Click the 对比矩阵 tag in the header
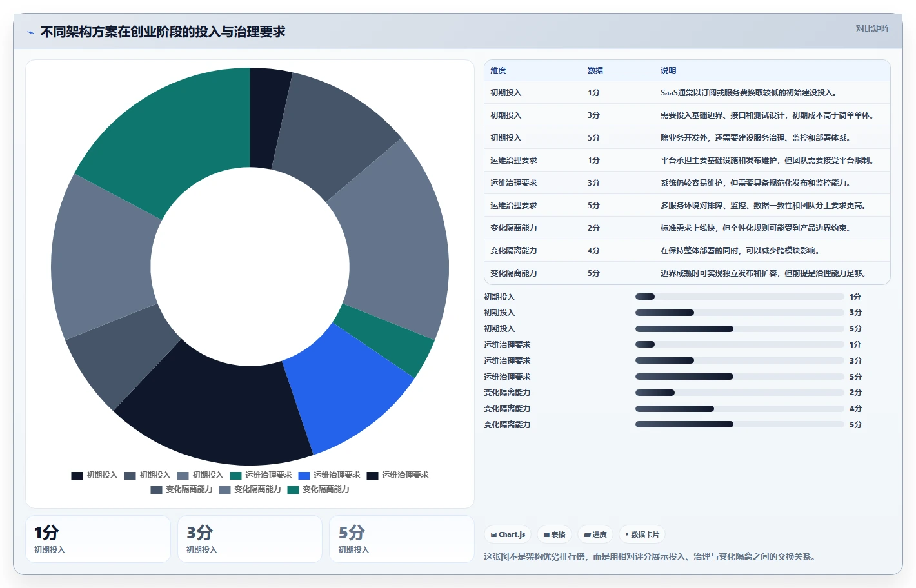This screenshot has height=588, width=916. pyautogui.click(x=872, y=28)
